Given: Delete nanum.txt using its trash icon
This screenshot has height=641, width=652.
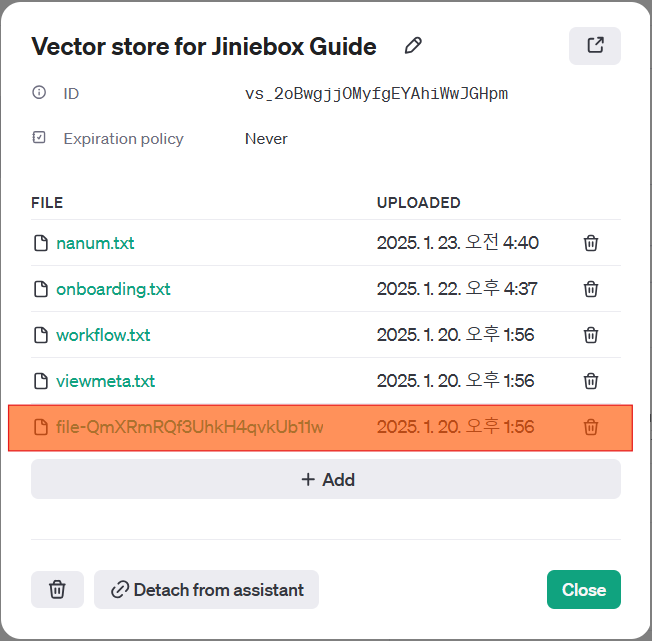Looking at the screenshot, I should pos(591,243).
